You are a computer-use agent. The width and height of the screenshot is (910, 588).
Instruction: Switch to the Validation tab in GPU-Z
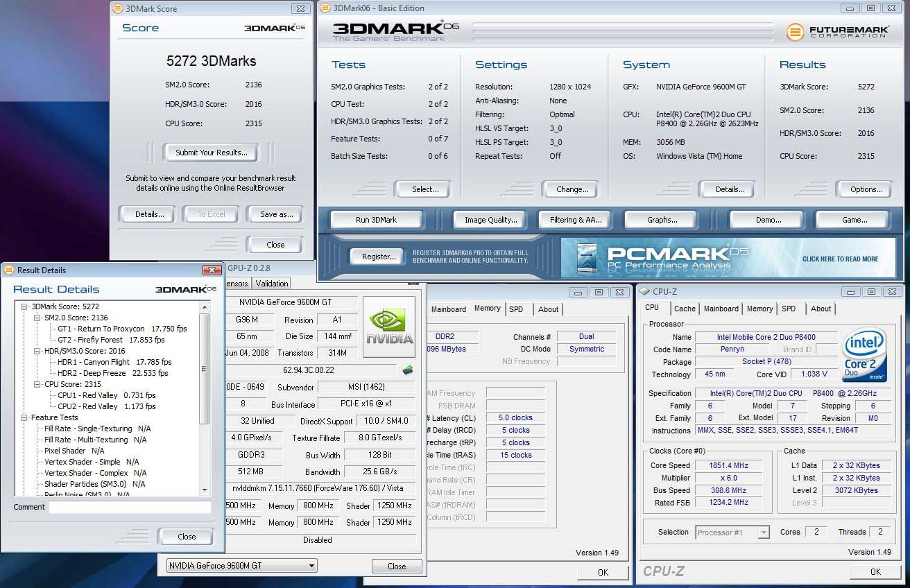pyautogui.click(x=272, y=284)
